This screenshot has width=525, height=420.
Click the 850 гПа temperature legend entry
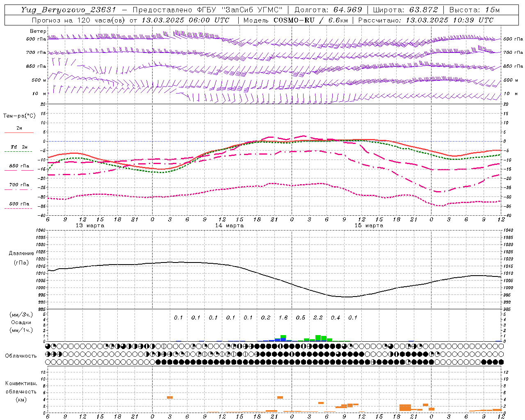pos(19,166)
